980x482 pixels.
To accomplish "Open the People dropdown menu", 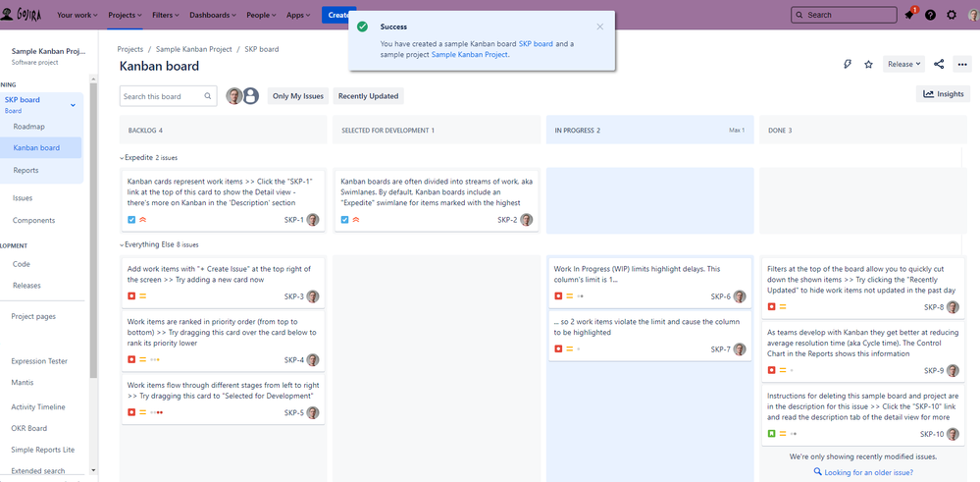I will pos(261,15).
